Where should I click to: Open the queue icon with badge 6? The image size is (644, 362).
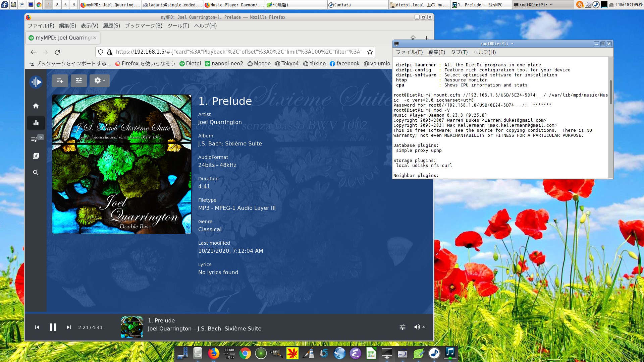click(x=36, y=139)
